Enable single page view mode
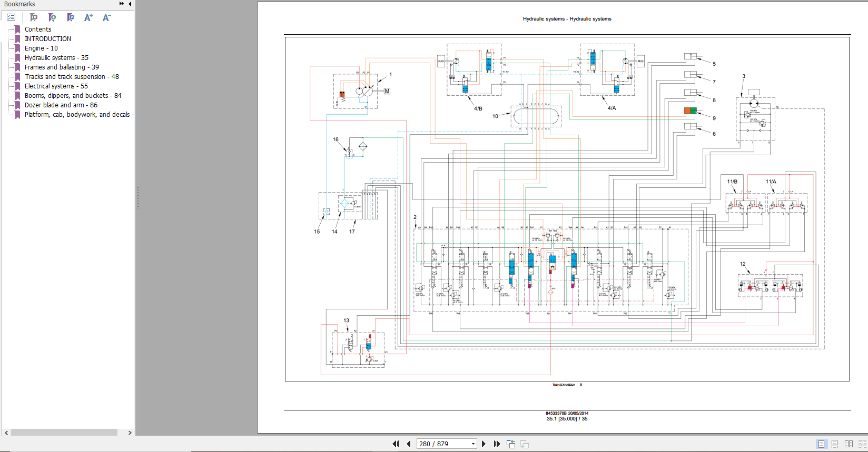This screenshot has width=868, height=452. coord(821,444)
